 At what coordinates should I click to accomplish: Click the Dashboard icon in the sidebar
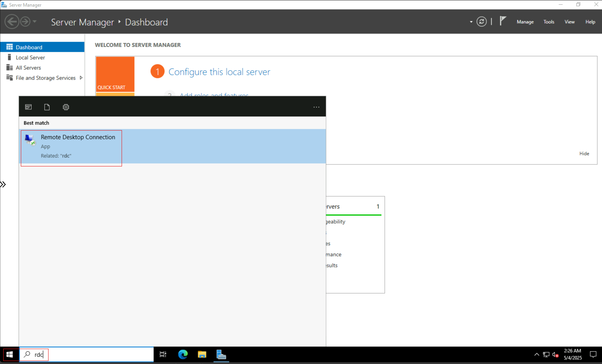point(10,47)
